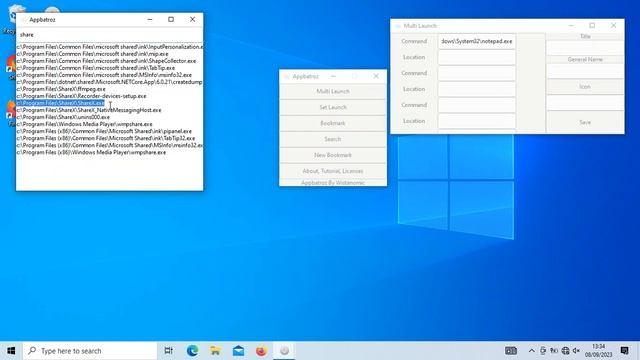The height and width of the screenshot is (360, 640).
Task: Click the Multi Launch button in Appbatroz menu
Action: 333,91
